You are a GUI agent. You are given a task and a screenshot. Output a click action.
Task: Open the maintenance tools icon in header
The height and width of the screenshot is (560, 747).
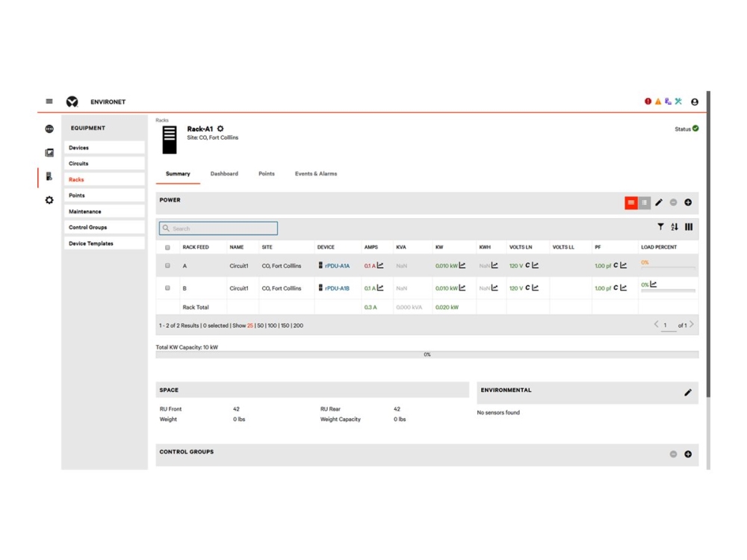coord(677,102)
